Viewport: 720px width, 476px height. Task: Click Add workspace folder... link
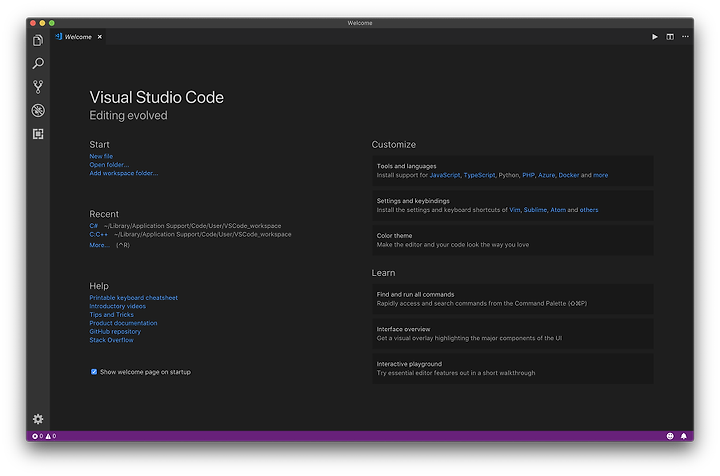pyautogui.click(x=124, y=173)
